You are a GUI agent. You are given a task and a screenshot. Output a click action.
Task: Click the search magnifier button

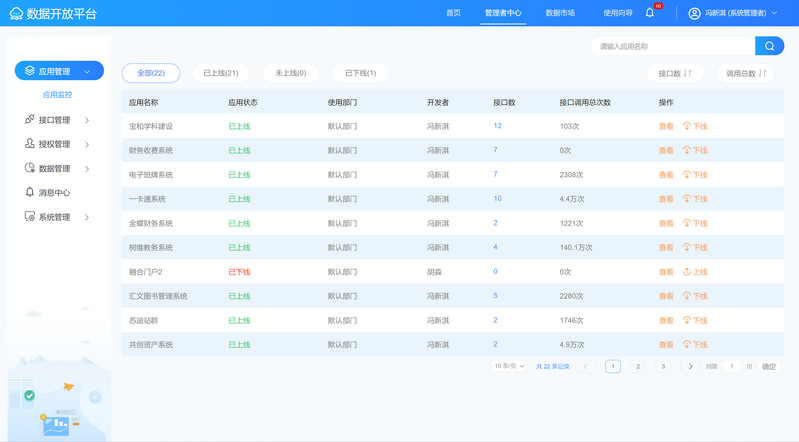(769, 46)
